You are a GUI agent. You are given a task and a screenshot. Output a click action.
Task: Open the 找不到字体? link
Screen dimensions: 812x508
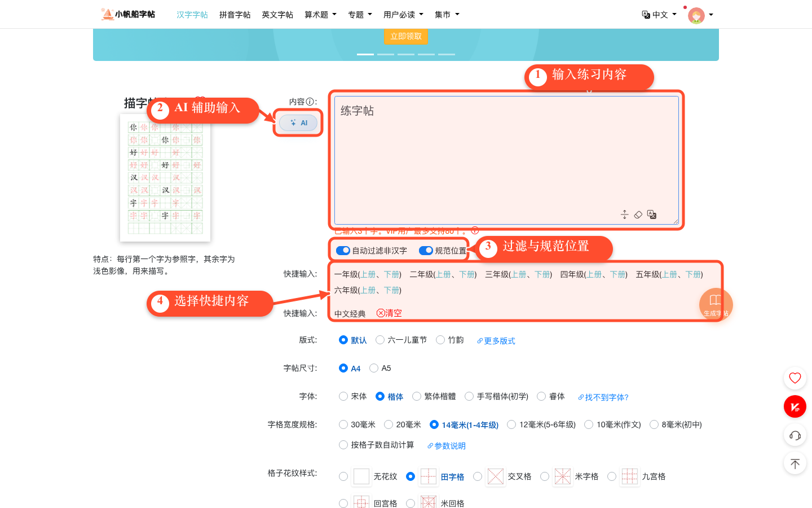pyautogui.click(x=603, y=397)
